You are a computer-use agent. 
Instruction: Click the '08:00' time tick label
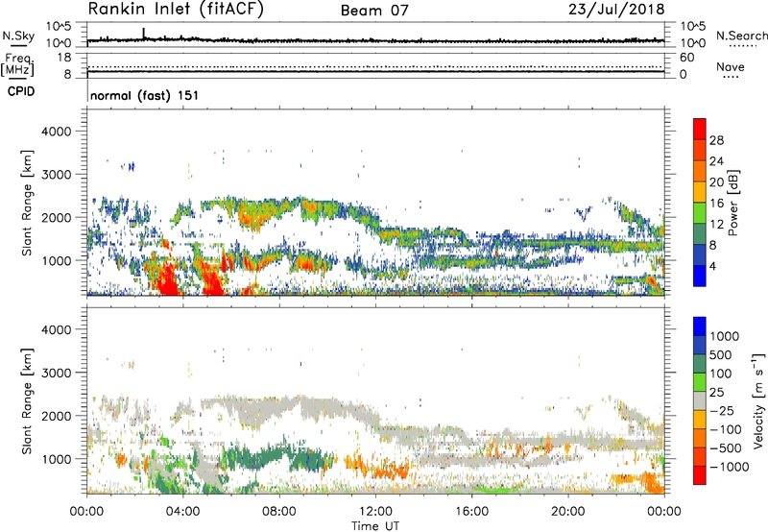(279, 512)
